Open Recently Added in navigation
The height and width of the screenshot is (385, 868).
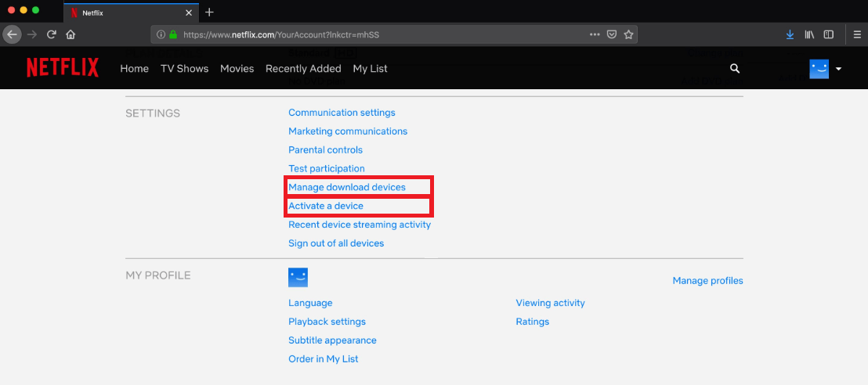pyautogui.click(x=303, y=69)
